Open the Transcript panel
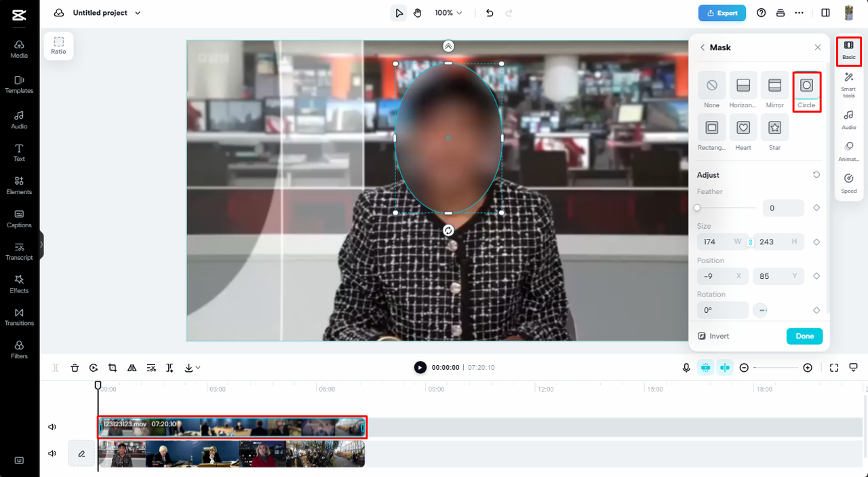 pyautogui.click(x=19, y=251)
